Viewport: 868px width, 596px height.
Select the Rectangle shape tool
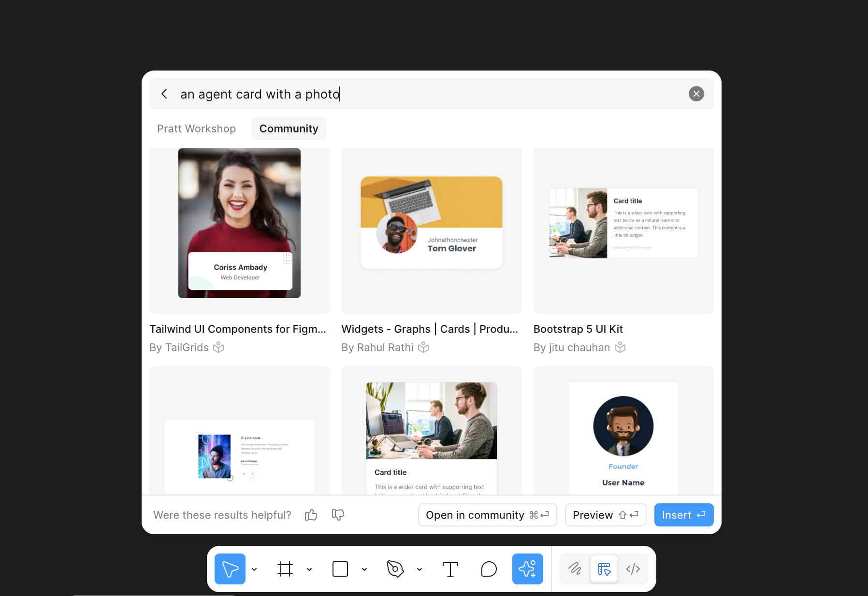coord(340,569)
